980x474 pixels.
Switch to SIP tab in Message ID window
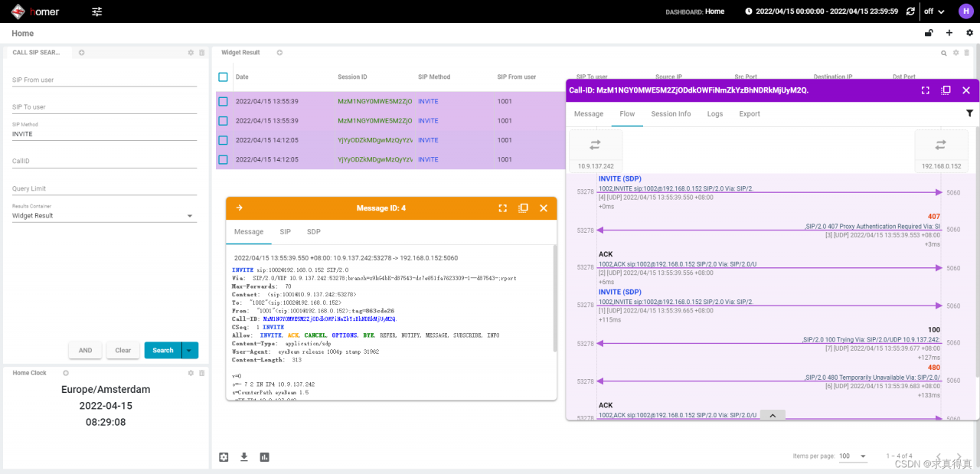[x=285, y=232]
